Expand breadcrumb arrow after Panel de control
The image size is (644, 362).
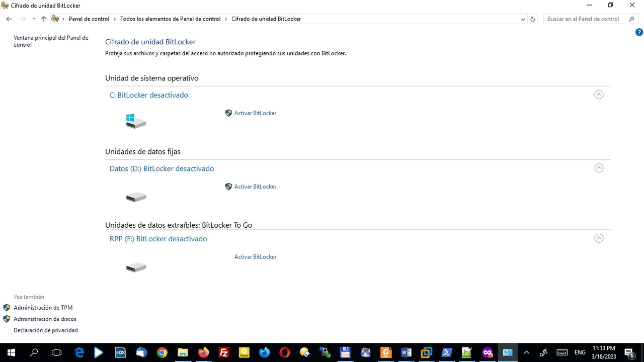point(115,19)
